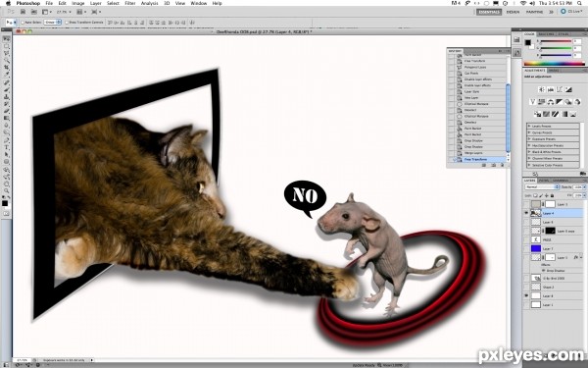This screenshot has width=588, height=368.
Task: Open the Layer menu
Action: [x=96, y=3]
